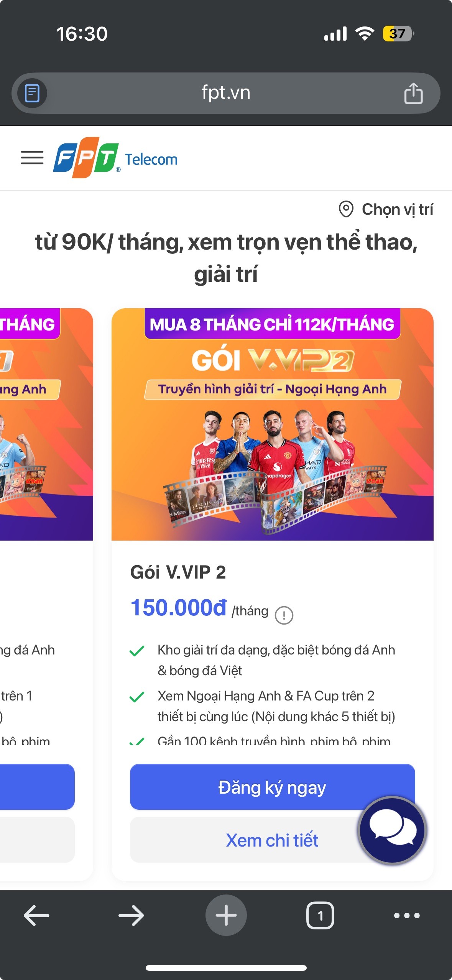This screenshot has height=980, width=452.
Task: Click the Gói V.VIP 2 title
Action: click(x=178, y=572)
